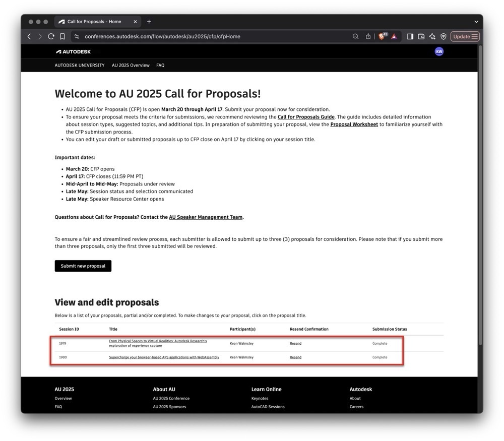504x441 pixels.
Task: Toggle the browser sidebar panel icon
Action: tap(410, 36)
